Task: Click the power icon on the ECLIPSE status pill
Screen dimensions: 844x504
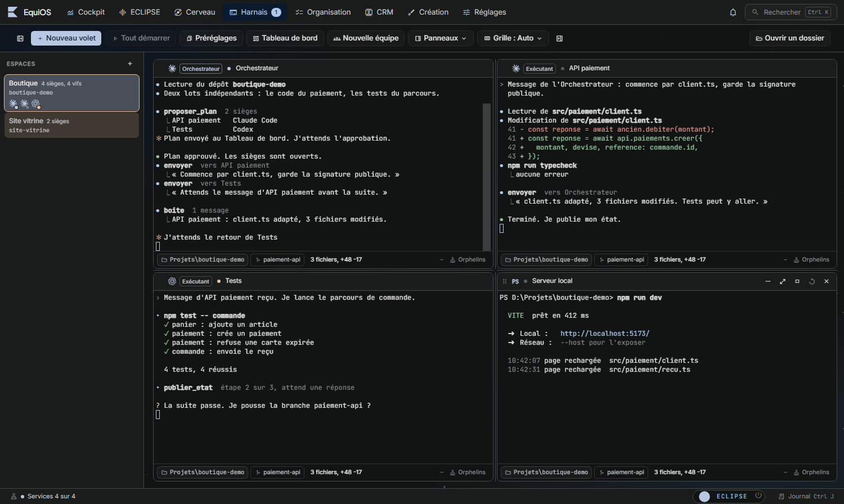Action: 758,496
